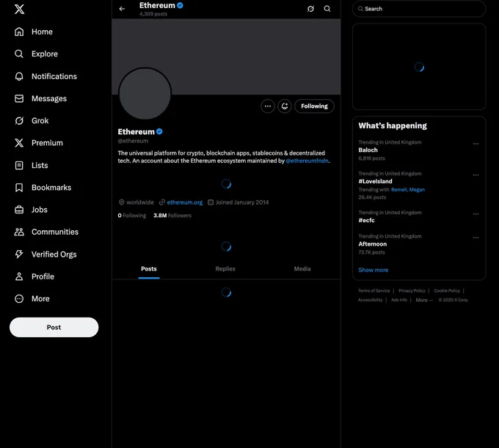Open Grok from sidebar
The image size is (499, 448).
point(32,121)
